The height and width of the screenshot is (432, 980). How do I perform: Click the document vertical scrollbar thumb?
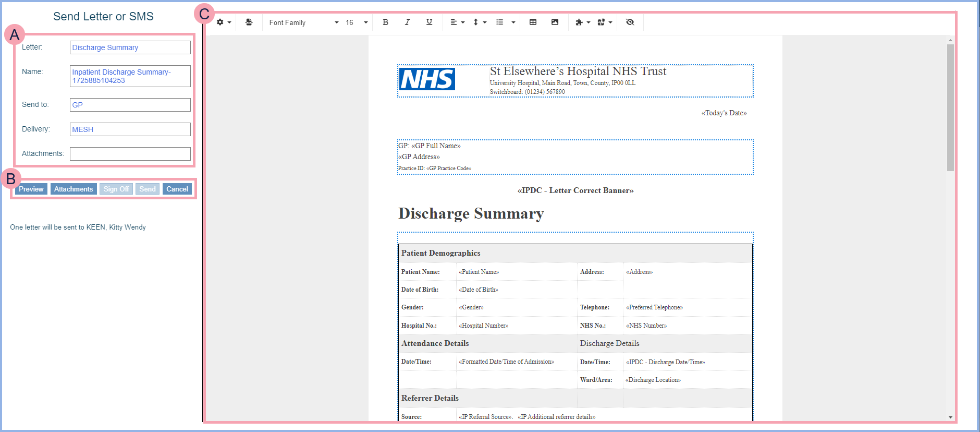point(950,107)
